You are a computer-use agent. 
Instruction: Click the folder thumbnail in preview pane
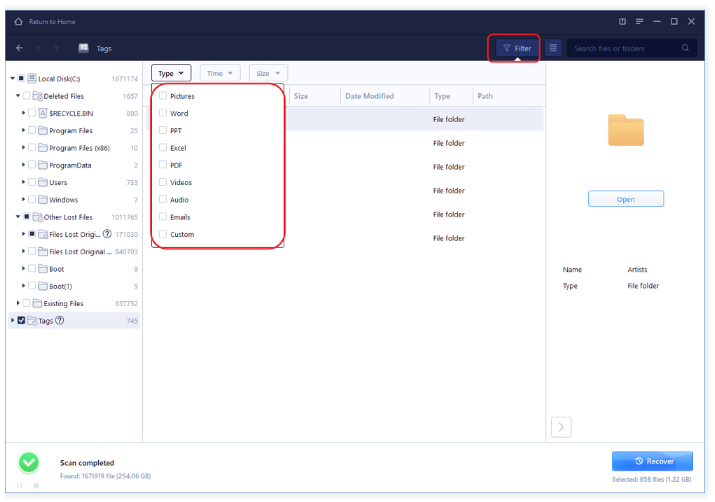click(626, 130)
